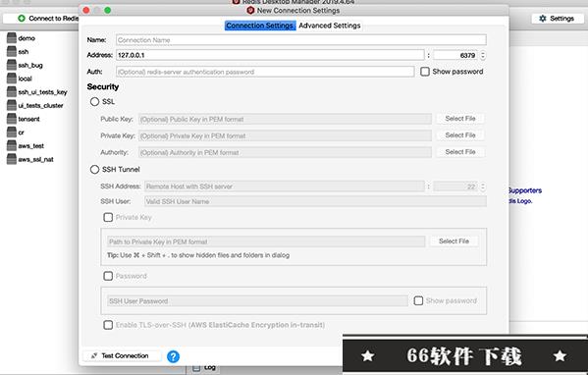
Task: Click the ssh_bug connection database icon
Action: (12, 65)
